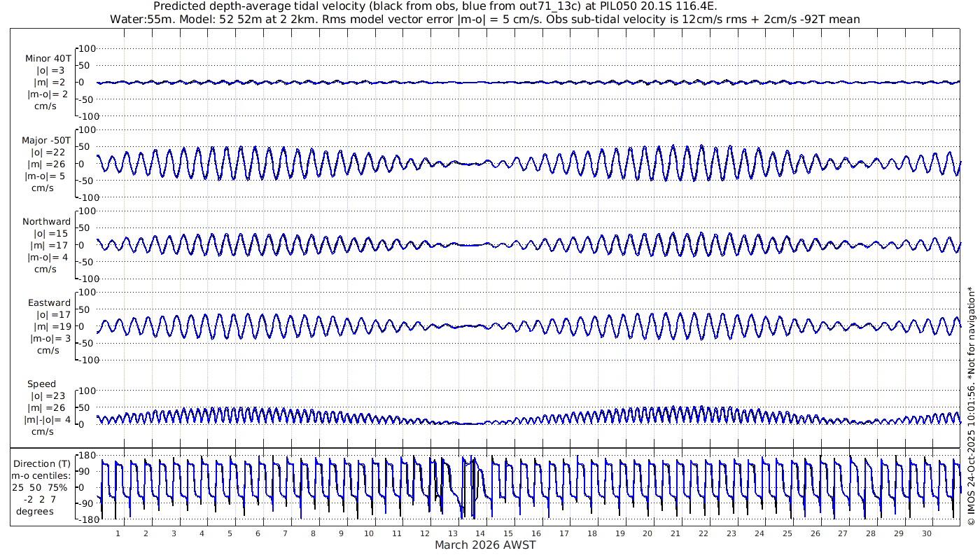Click the 'March 2026 AWST' x-axis label
Screen dimensions: 980x560
tap(485, 545)
